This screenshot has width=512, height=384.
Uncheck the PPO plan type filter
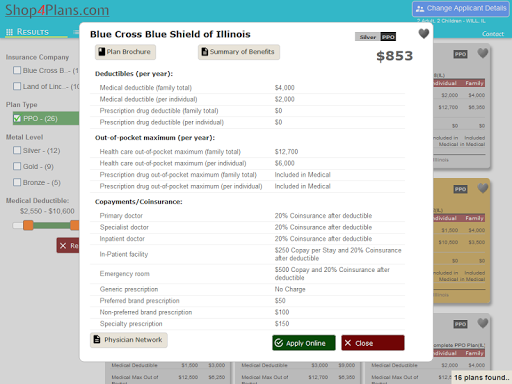click(17, 119)
